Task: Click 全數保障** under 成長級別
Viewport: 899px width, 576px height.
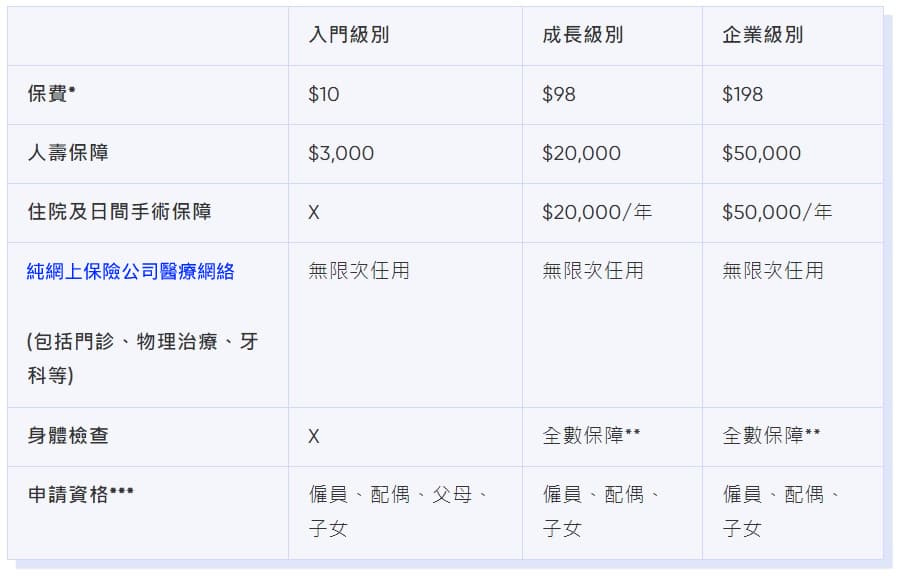Action: 591,436
